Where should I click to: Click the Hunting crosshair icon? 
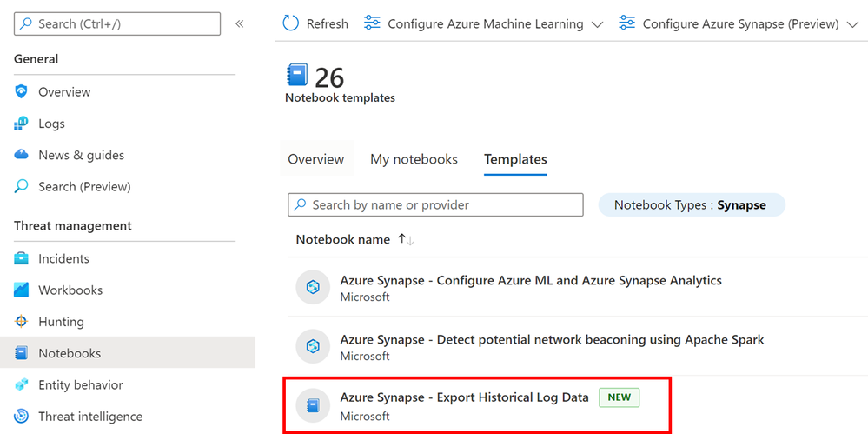22,322
